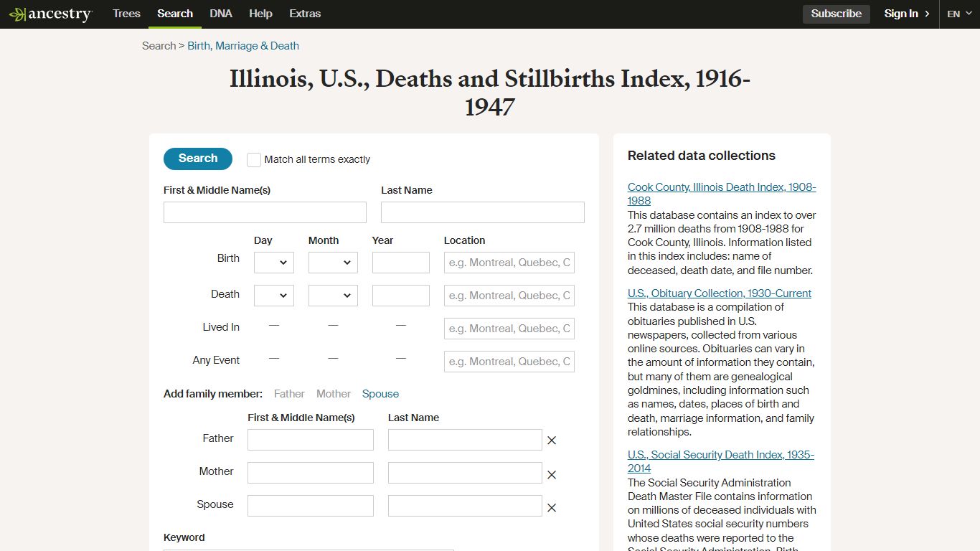
Task: Open the EN language selector
Action: (959, 14)
